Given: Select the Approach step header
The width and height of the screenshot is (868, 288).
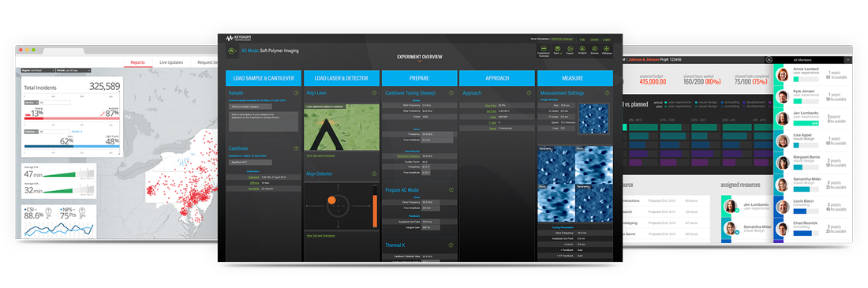Looking at the screenshot, I should coord(497,78).
